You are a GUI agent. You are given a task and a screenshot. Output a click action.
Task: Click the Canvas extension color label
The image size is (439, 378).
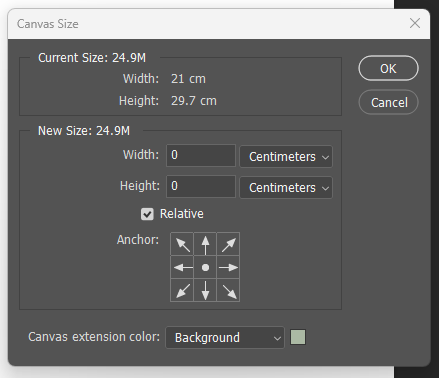94,337
